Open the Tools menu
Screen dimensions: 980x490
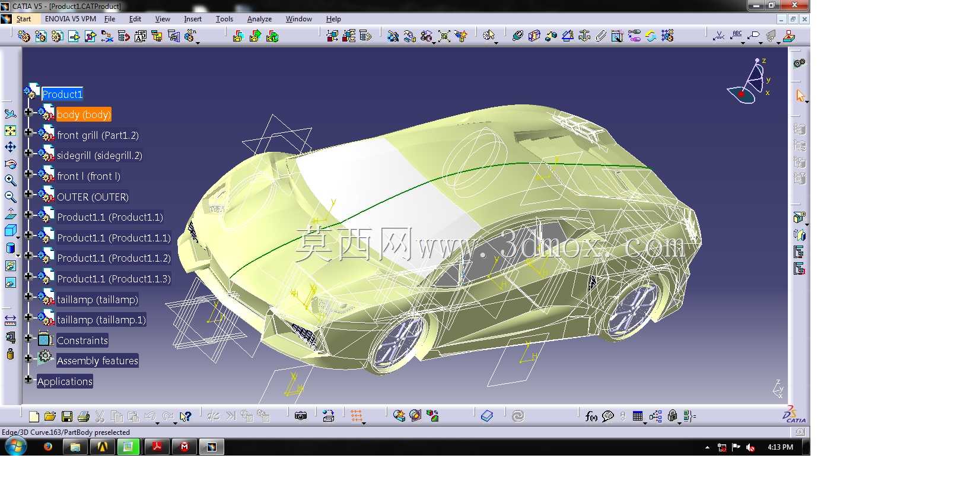224,19
